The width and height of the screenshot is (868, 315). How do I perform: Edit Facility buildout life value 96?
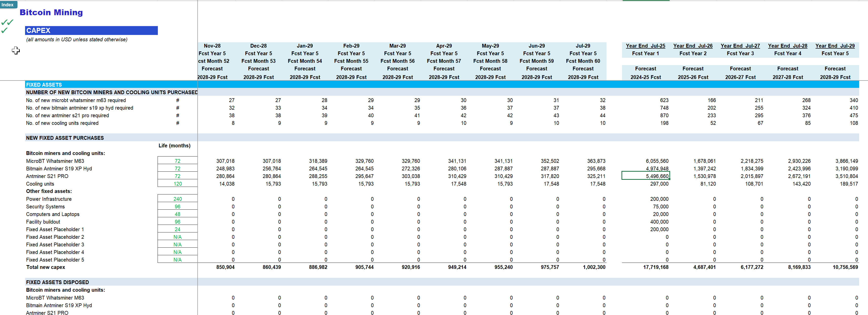177,222
